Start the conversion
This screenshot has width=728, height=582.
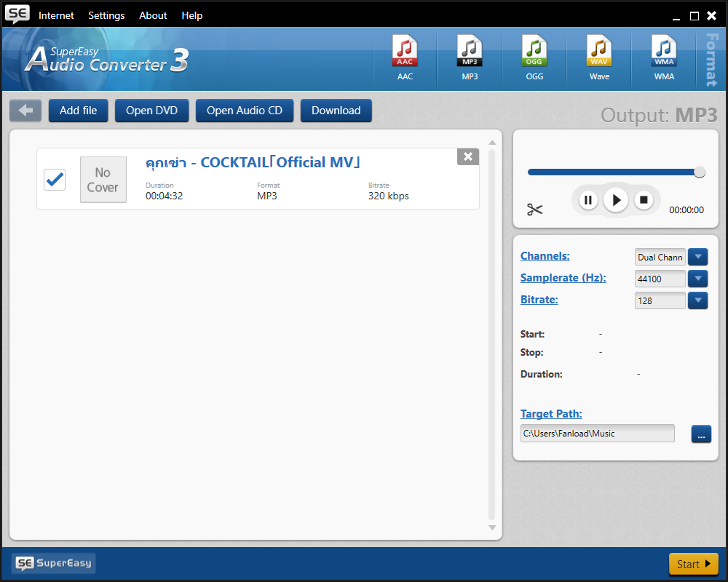(x=693, y=564)
